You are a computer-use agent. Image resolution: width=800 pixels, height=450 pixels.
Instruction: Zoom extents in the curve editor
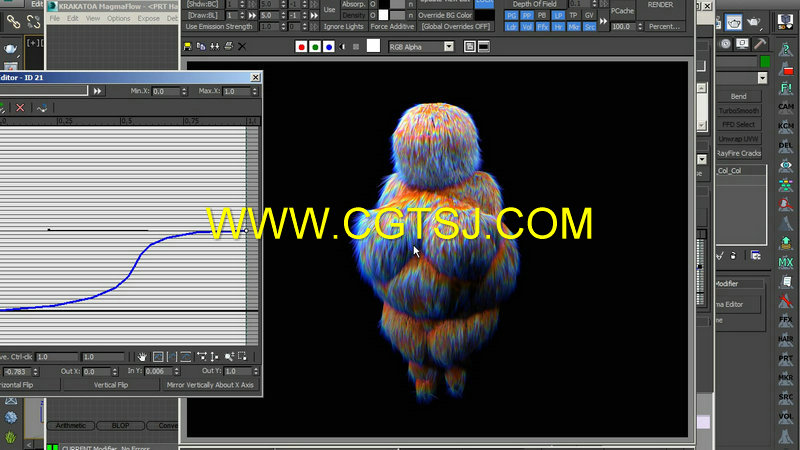click(x=158, y=357)
